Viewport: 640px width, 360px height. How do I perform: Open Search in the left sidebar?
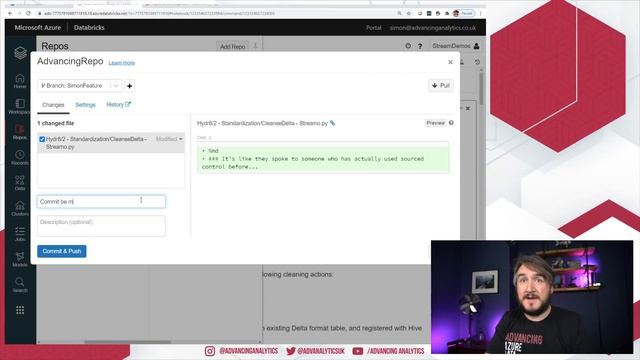pyautogui.click(x=20, y=285)
